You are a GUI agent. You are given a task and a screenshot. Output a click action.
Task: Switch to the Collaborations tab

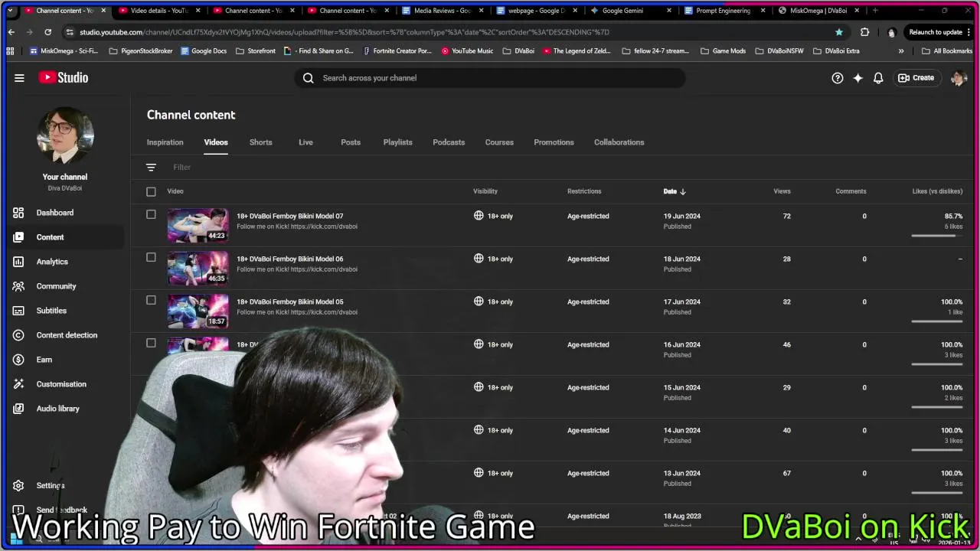pos(619,142)
